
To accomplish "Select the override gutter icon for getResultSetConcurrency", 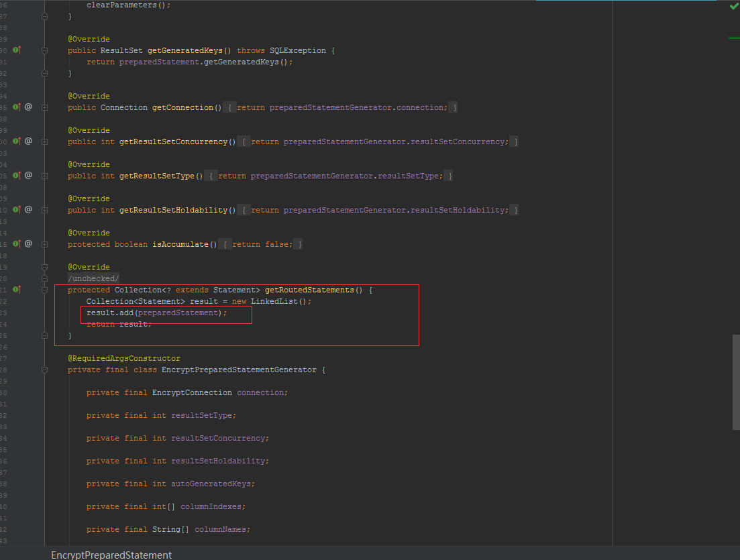I will click(x=16, y=142).
